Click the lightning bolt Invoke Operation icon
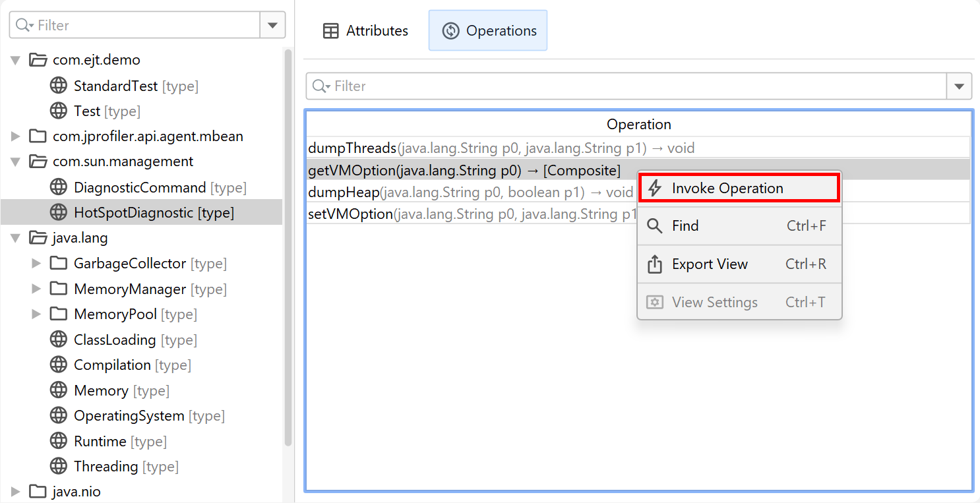 click(x=655, y=189)
